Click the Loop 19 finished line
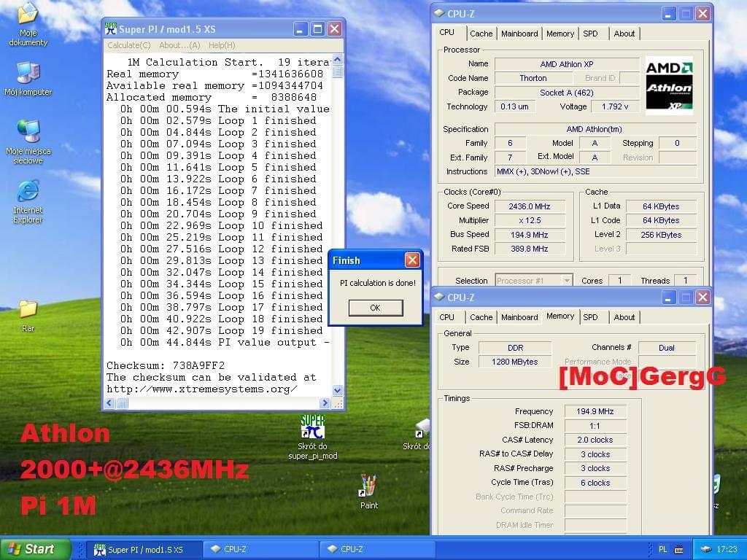 [217, 330]
